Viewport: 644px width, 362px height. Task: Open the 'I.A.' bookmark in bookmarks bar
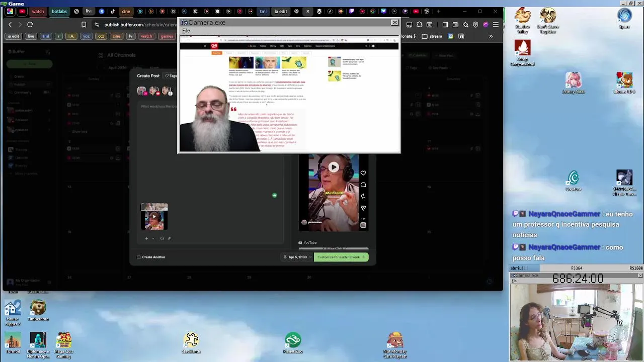(71, 36)
